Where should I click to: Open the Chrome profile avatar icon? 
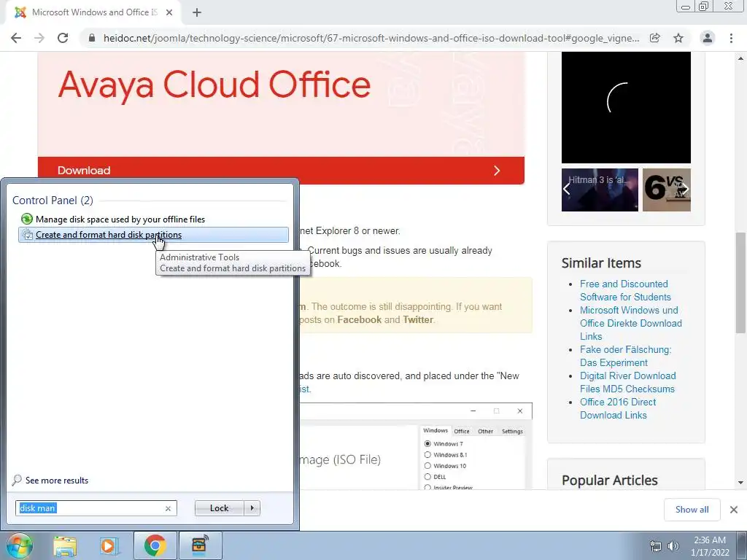pyautogui.click(x=708, y=38)
